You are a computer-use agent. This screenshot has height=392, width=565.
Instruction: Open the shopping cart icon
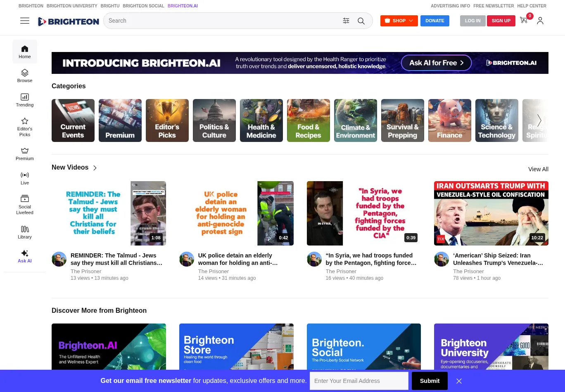click(524, 20)
